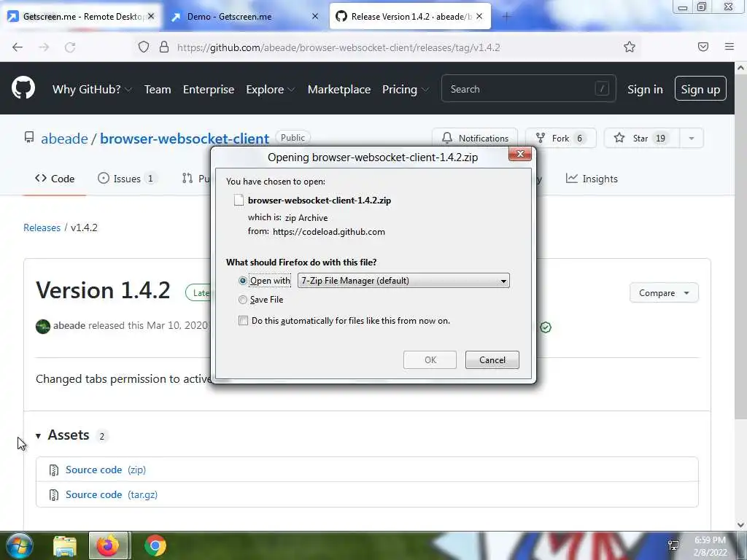Expand the Why GitHub? menu
The height and width of the screenshot is (560, 747).
(x=91, y=90)
